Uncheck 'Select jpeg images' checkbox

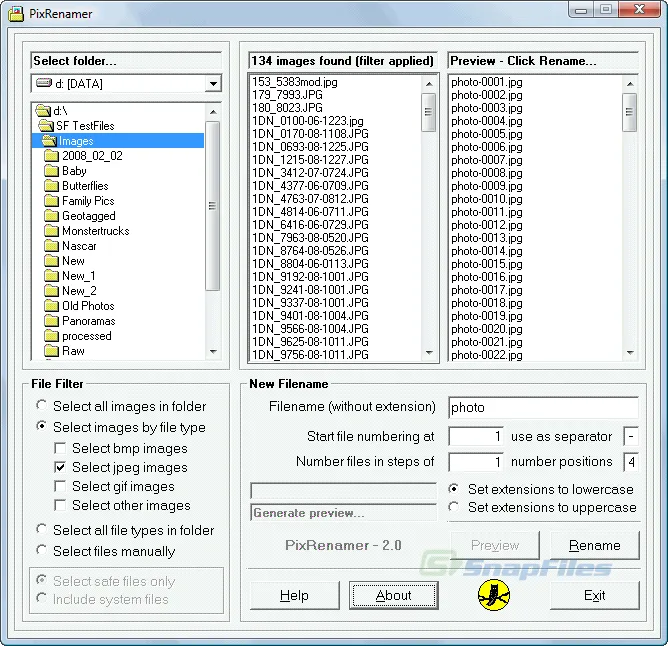click(x=60, y=467)
